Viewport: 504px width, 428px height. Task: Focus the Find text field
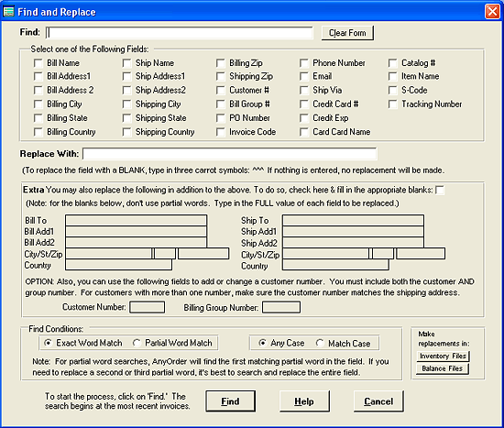click(180, 33)
